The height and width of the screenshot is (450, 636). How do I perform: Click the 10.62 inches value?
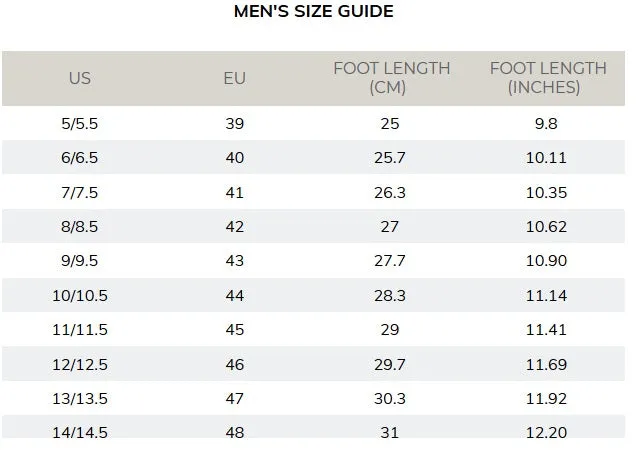coord(546,226)
